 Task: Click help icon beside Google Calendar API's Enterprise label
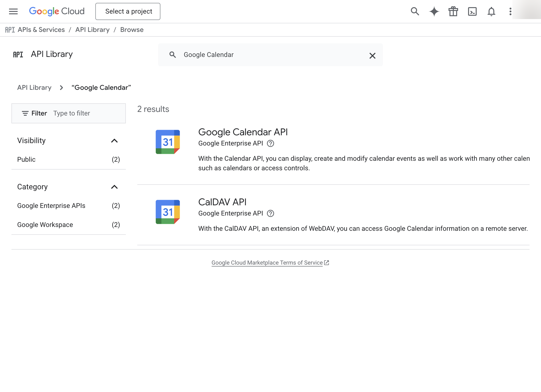[270, 143]
